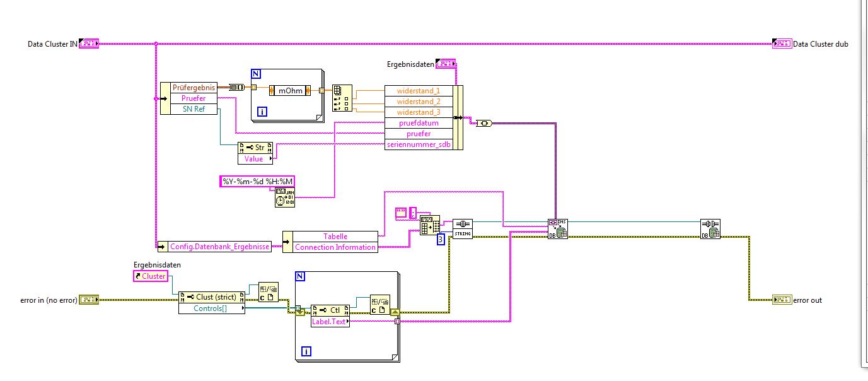The image size is (868, 381).
Task: Click the semicolon delimiter string constant
Action: 414,213
